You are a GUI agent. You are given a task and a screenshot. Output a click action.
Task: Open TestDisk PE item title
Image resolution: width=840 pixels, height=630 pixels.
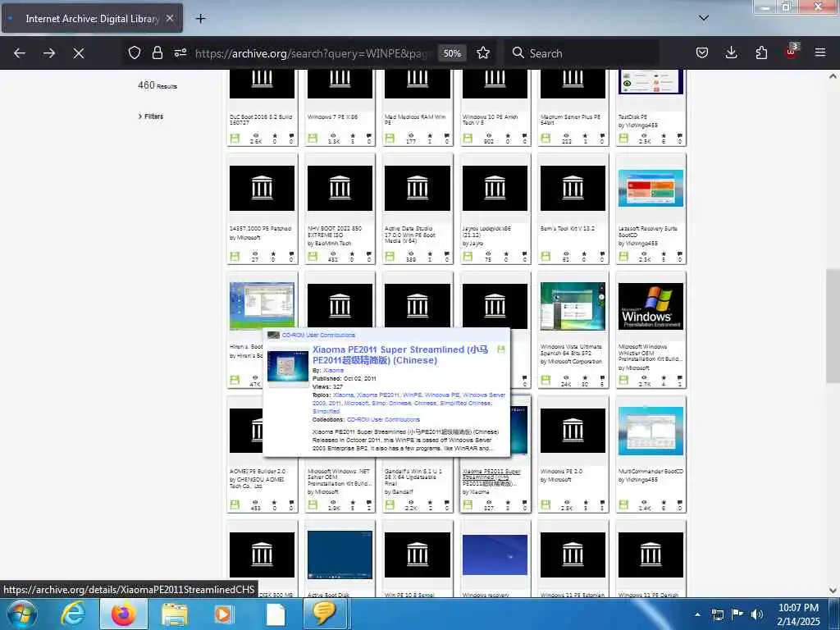click(632, 116)
